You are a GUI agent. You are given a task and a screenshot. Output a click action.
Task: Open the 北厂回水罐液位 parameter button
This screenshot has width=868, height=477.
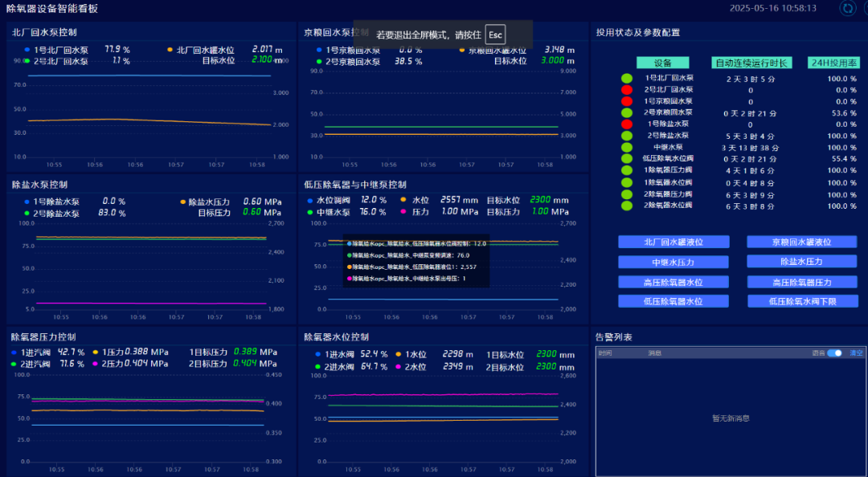tap(674, 242)
